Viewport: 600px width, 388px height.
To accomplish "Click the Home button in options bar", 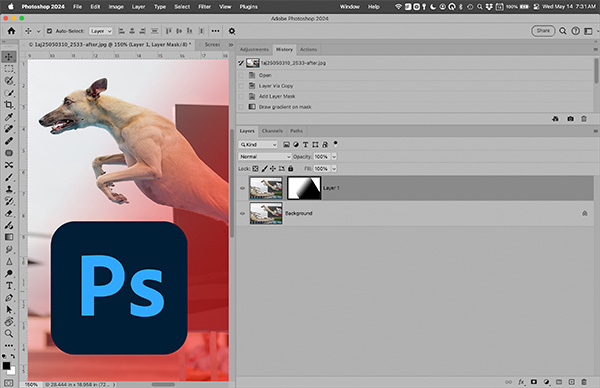I will (11, 31).
